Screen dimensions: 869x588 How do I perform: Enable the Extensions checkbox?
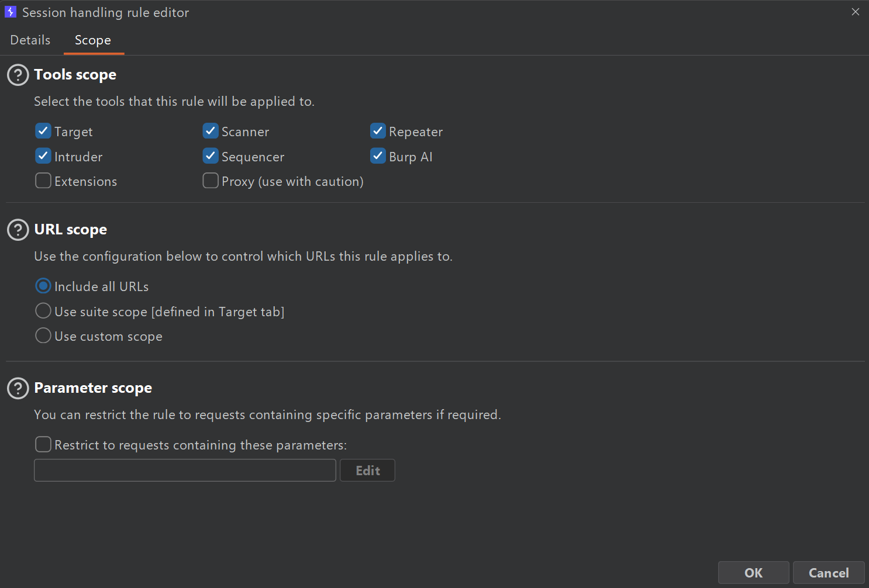click(43, 181)
